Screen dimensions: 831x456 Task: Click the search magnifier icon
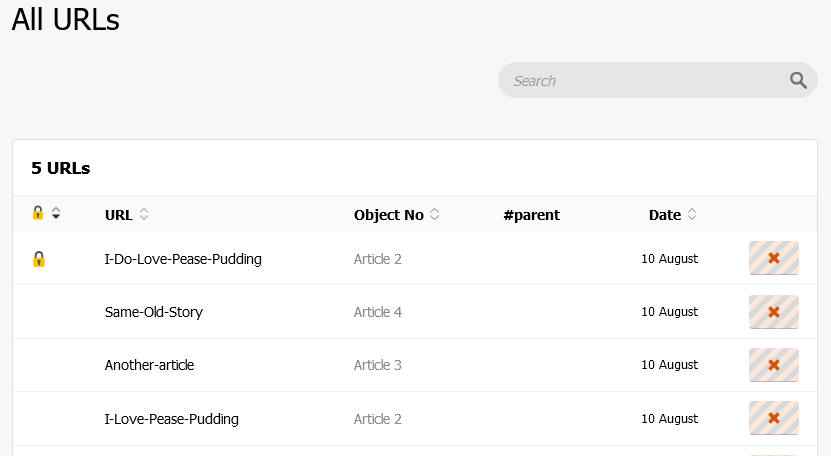(x=797, y=81)
